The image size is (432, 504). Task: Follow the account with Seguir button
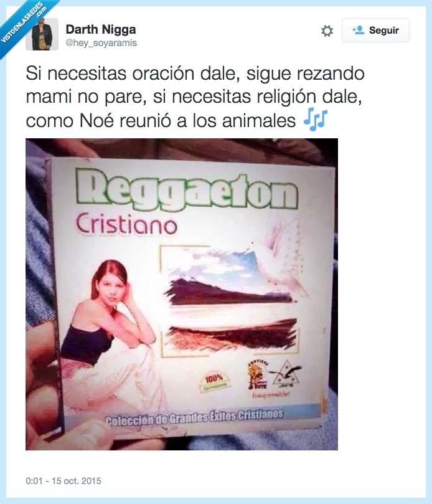pos(375,30)
